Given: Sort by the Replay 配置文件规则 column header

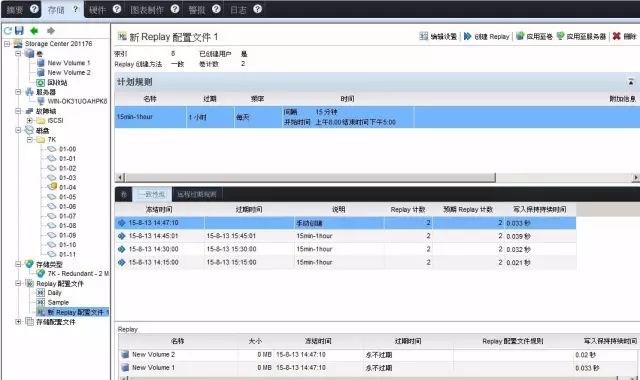Looking at the screenshot, I should pyautogui.click(x=513, y=341).
